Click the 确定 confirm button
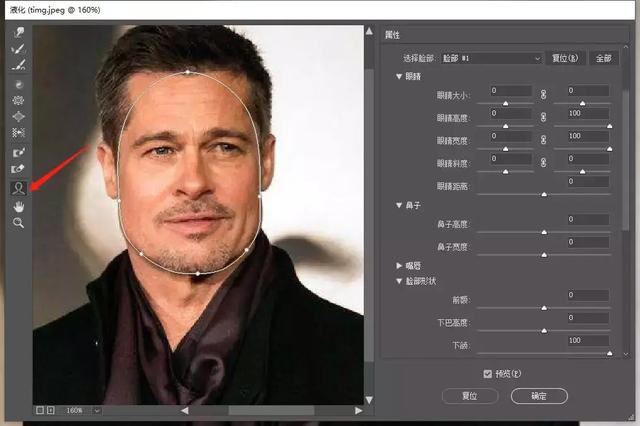The height and width of the screenshot is (426, 640). (x=538, y=396)
